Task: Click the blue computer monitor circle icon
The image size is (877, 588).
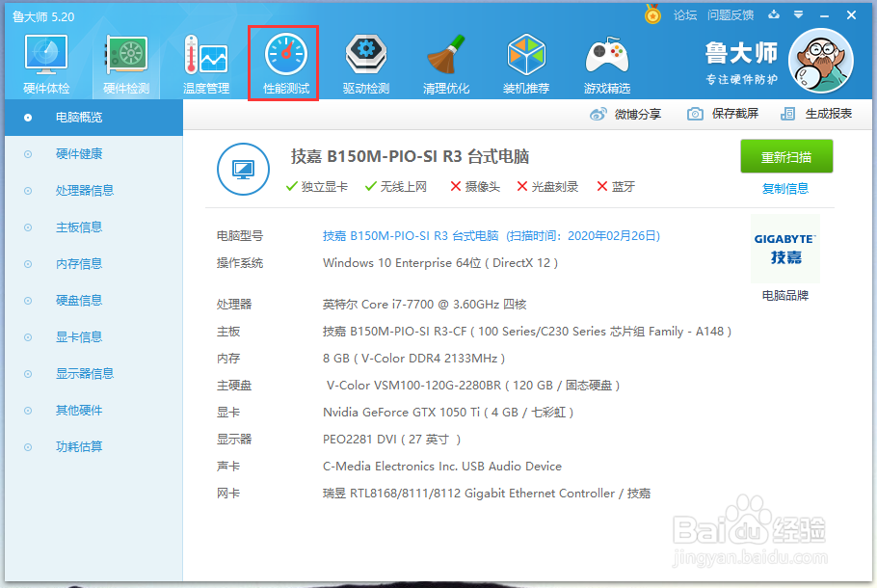Action: coord(243,169)
